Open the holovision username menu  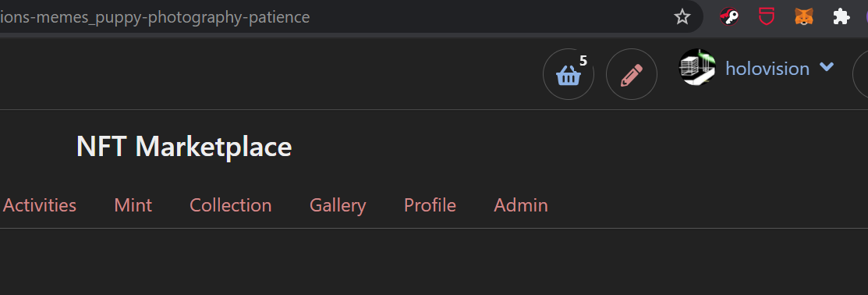pos(767,69)
